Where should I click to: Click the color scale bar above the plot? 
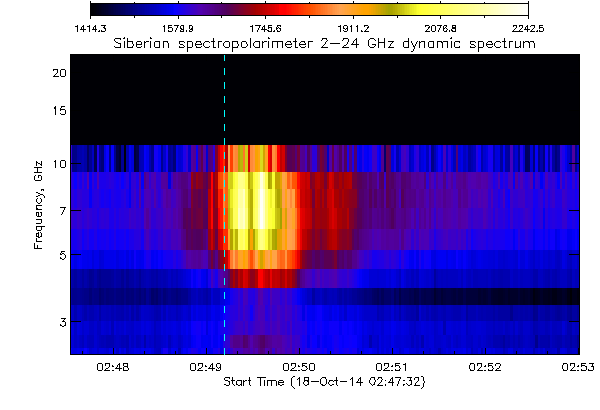309,9
